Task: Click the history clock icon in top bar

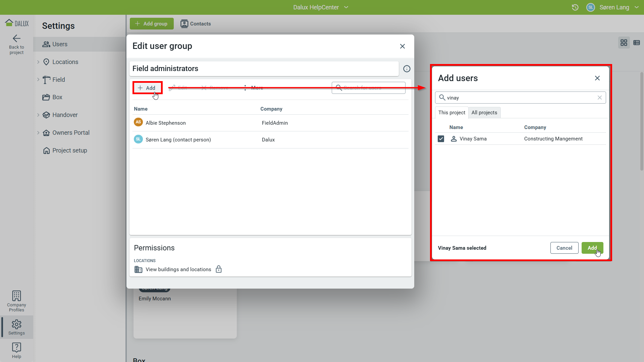Action: (x=575, y=7)
